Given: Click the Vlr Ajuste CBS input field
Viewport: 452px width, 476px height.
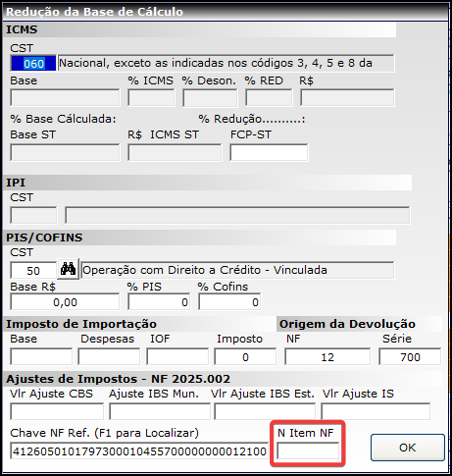Looking at the screenshot, I should pos(57,411).
